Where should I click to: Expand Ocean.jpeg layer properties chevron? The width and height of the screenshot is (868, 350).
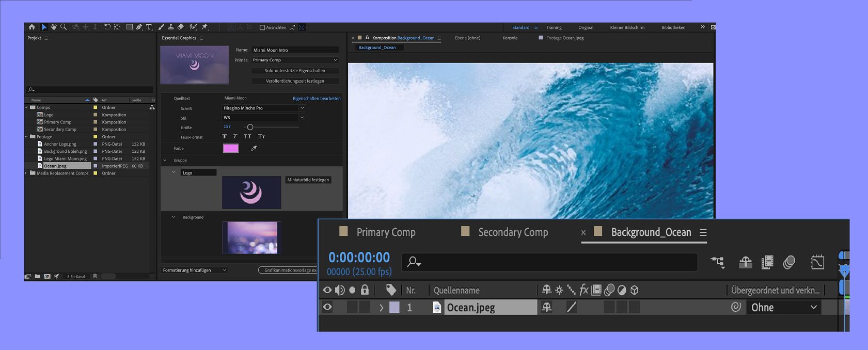click(382, 308)
